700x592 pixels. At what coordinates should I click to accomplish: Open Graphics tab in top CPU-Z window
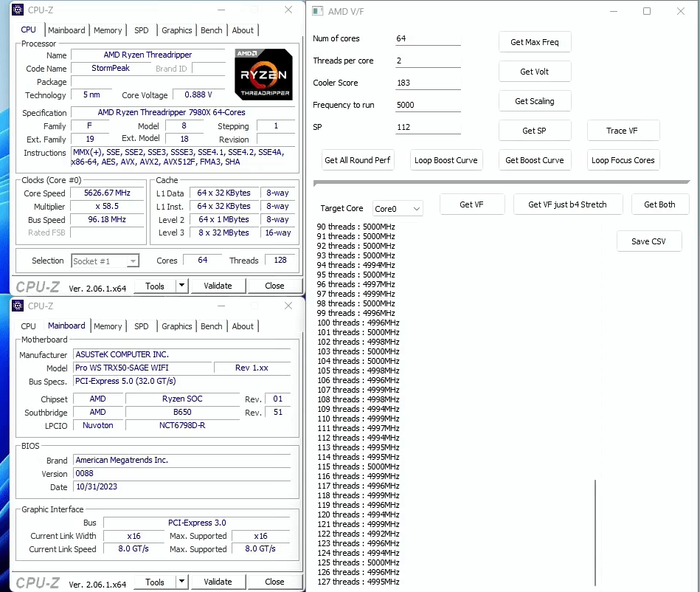pos(177,30)
